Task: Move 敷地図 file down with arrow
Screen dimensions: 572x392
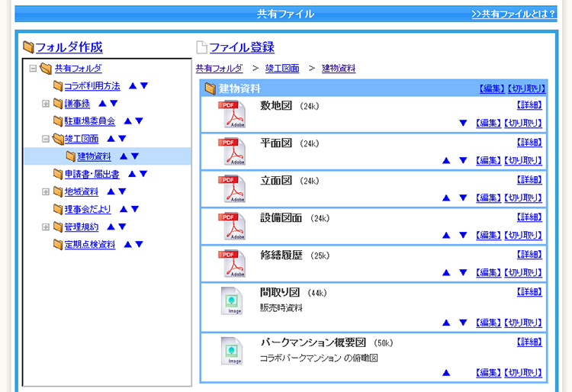Action: pos(463,124)
